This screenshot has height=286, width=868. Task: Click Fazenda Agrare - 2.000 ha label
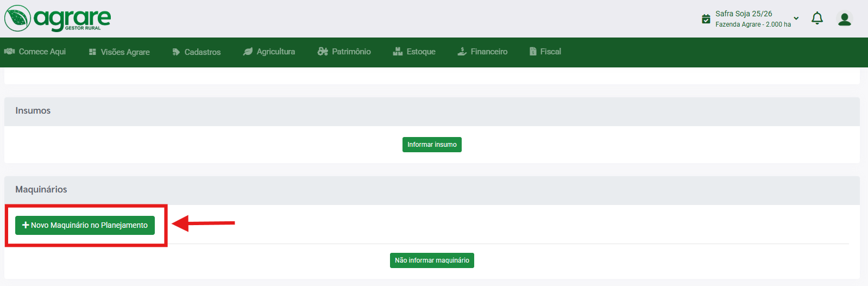click(x=753, y=24)
